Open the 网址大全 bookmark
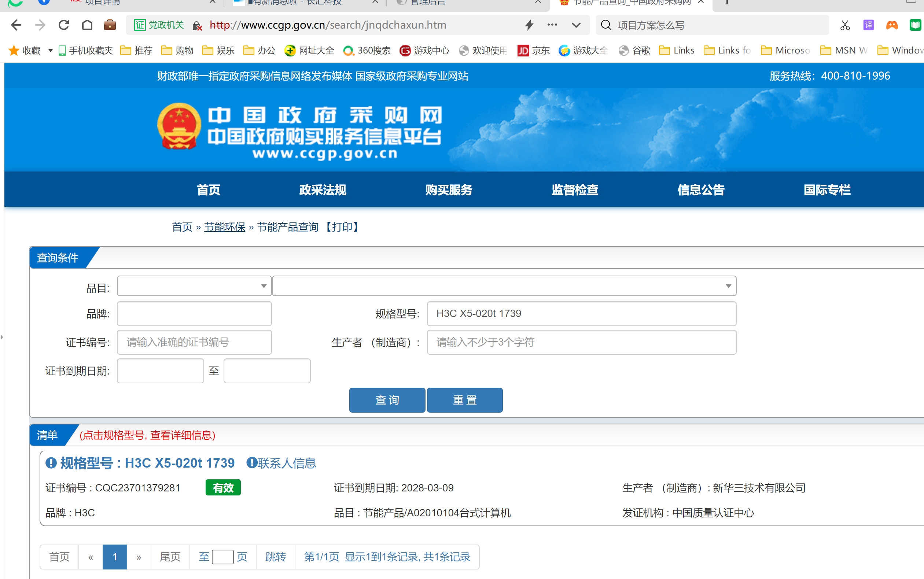924x579 pixels. [x=309, y=51]
